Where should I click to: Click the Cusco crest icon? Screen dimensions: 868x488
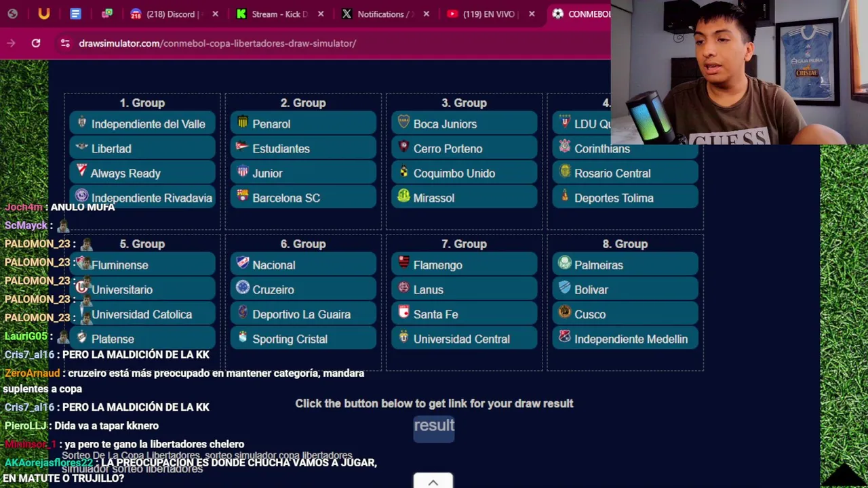565,313
